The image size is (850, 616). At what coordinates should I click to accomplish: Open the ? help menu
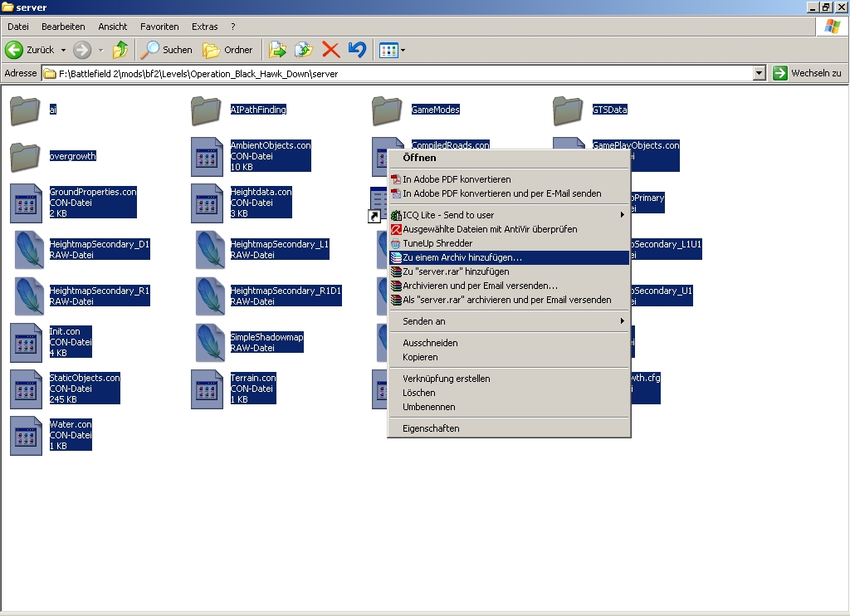[x=233, y=27]
